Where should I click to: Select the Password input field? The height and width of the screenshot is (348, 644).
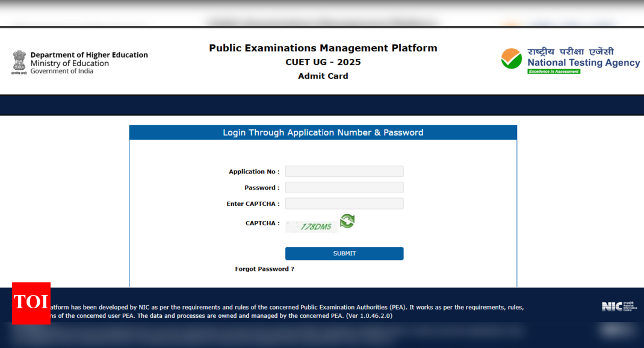[344, 188]
